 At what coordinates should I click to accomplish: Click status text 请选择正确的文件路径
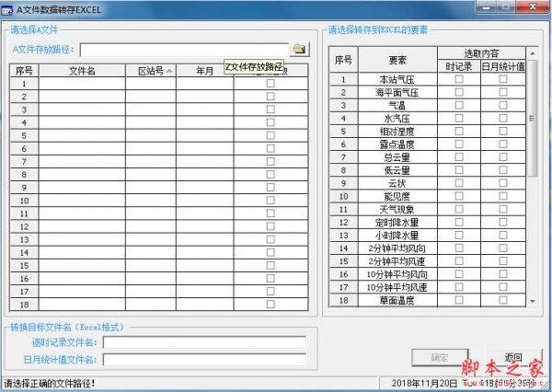(x=50, y=383)
